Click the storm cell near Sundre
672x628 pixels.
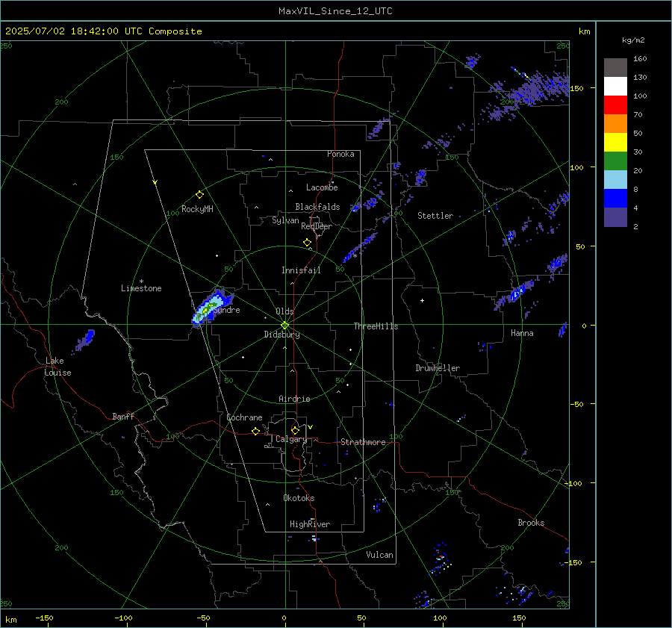pos(211,308)
